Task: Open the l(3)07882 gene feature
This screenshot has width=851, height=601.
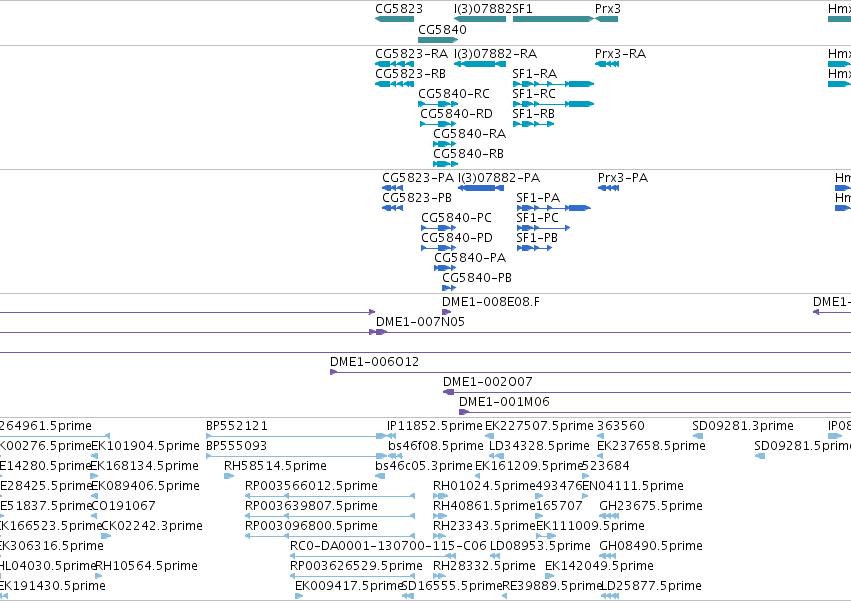Action: (x=480, y=19)
